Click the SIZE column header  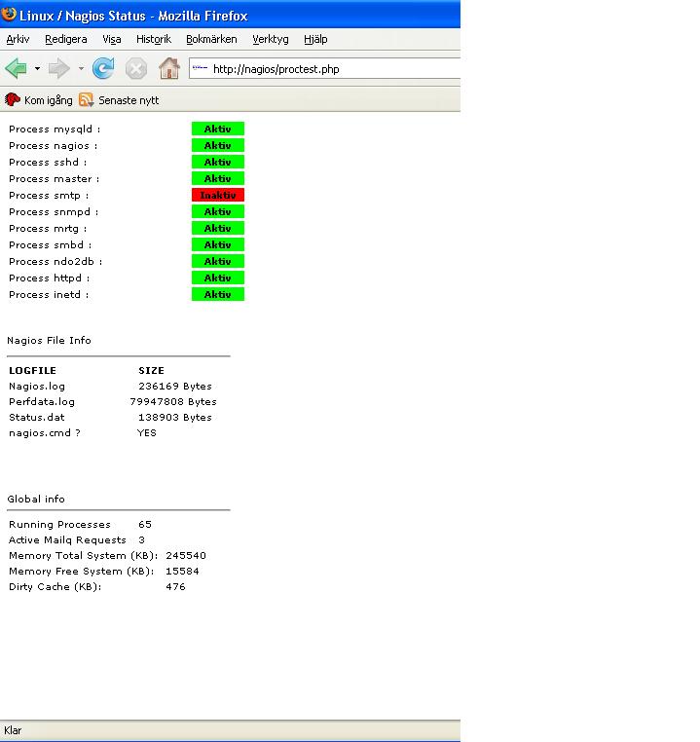(151, 371)
